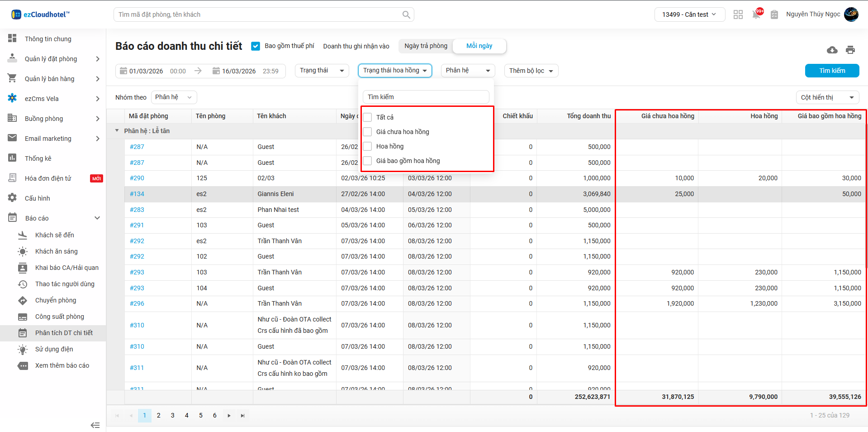This screenshot has height=432, width=868.
Task: Click the search magnifier icon
Action: 406,14
